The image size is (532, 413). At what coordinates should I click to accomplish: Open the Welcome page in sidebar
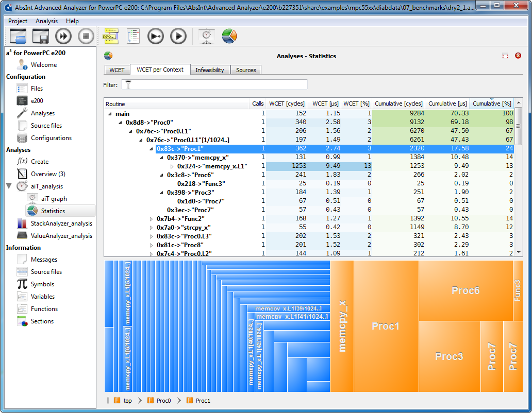click(x=44, y=65)
